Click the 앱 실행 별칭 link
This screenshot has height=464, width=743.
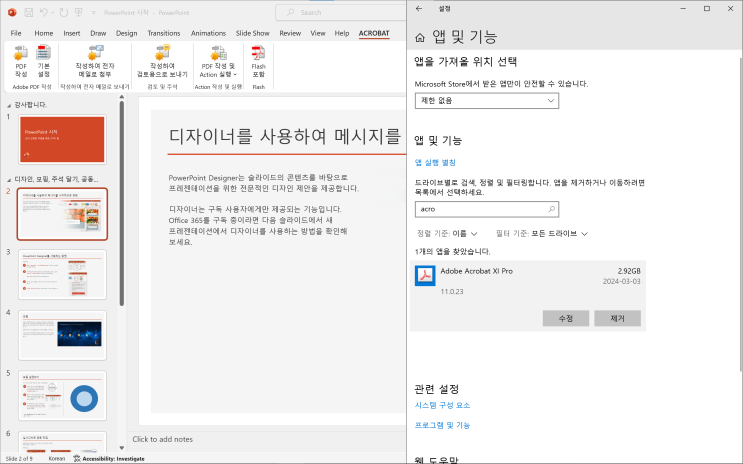point(435,163)
